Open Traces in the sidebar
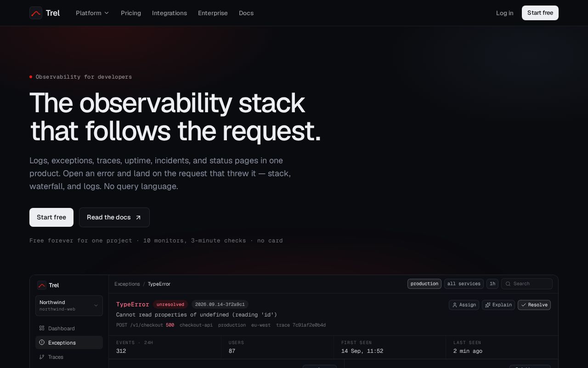This screenshot has width=588, height=368. [69, 357]
